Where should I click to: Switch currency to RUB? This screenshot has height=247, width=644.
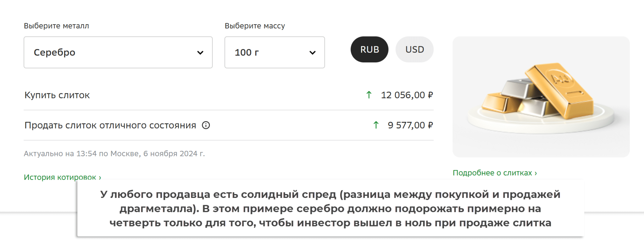(369, 49)
